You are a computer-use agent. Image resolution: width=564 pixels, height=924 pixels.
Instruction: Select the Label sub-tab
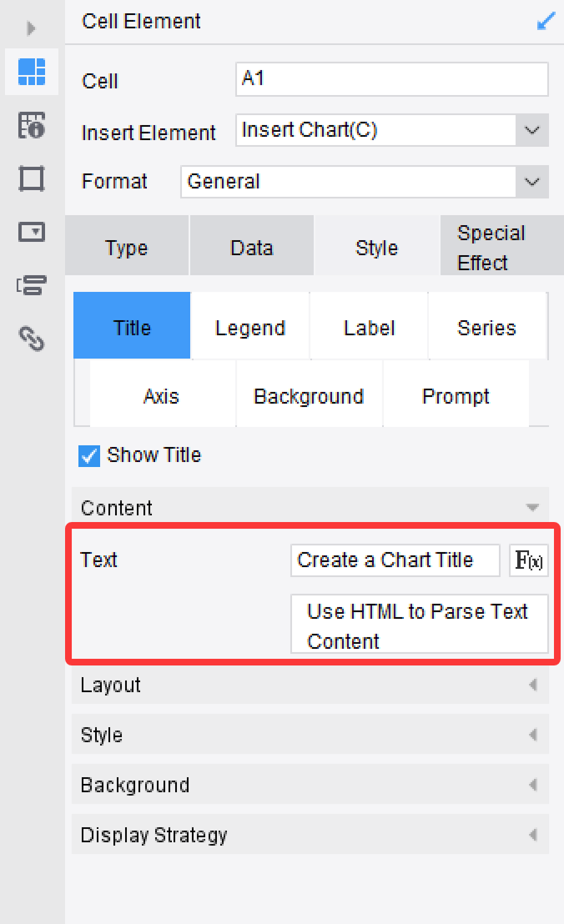point(369,326)
